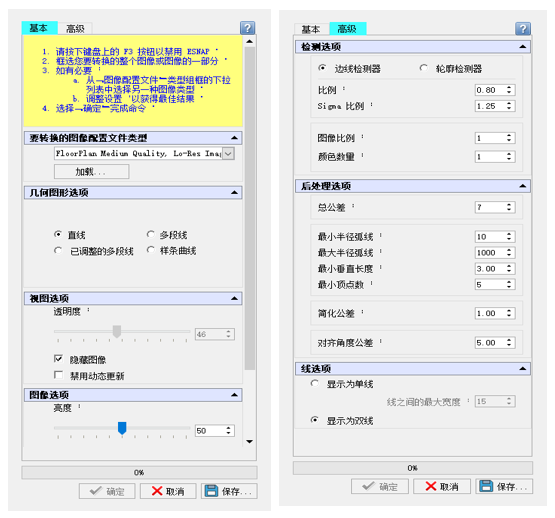The image size is (555, 518).
Task: Open the FloorPlan Medium Quality profile dropdown
Action: tap(228, 154)
